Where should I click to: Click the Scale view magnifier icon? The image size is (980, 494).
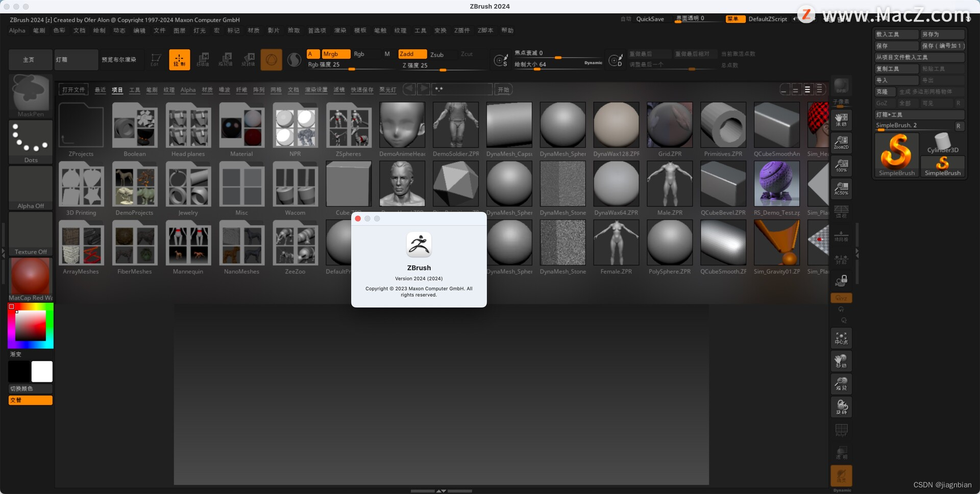pos(841,384)
